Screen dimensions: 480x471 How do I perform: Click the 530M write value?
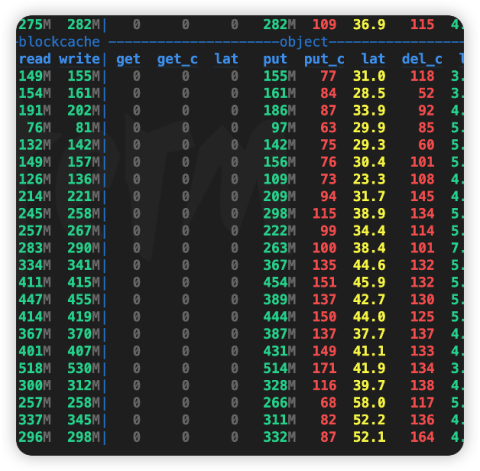(x=83, y=368)
